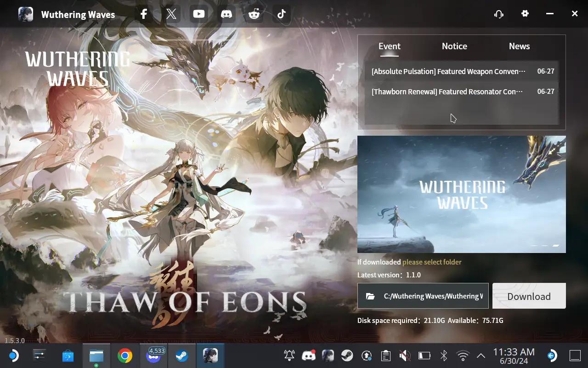Switch to the Notice tab
The height and width of the screenshot is (368, 588).
pos(454,46)
